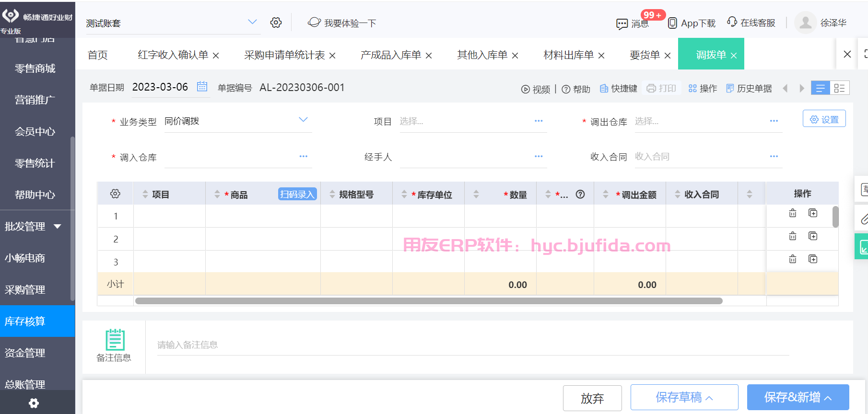Screen dimensions: 868x414
Task: Close all tabs X button
Action: pyautogui.click(x=847, y=54)
